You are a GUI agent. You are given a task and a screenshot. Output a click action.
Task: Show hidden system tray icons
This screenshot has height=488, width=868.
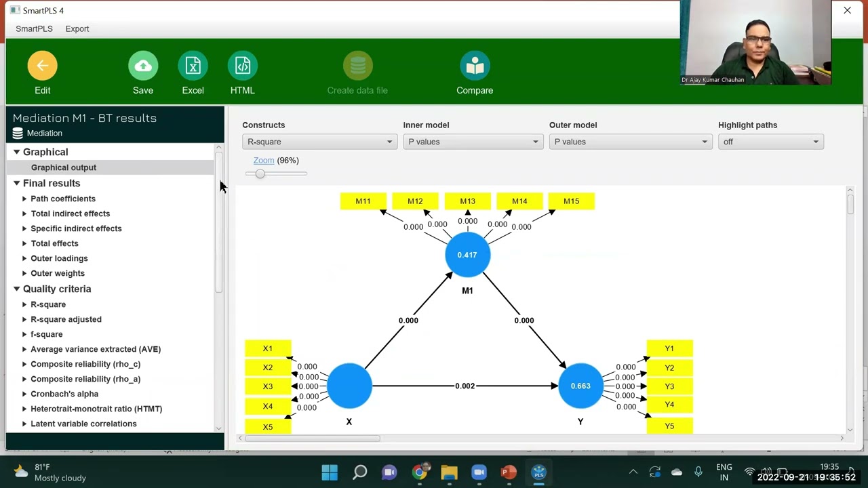coord(633,472)
